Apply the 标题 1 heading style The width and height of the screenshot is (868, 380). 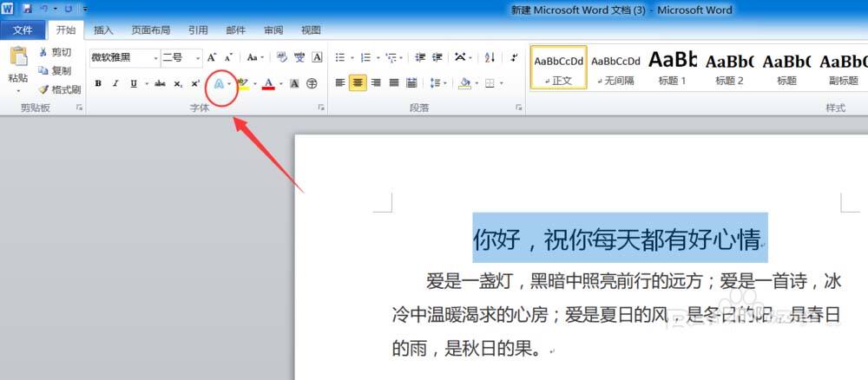click(x=673, y=66)
